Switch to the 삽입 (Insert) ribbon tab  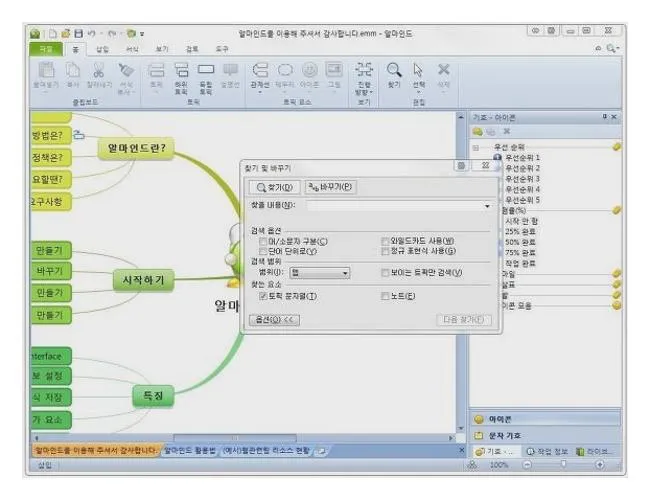pyautogui.click(x=102, y=49)
